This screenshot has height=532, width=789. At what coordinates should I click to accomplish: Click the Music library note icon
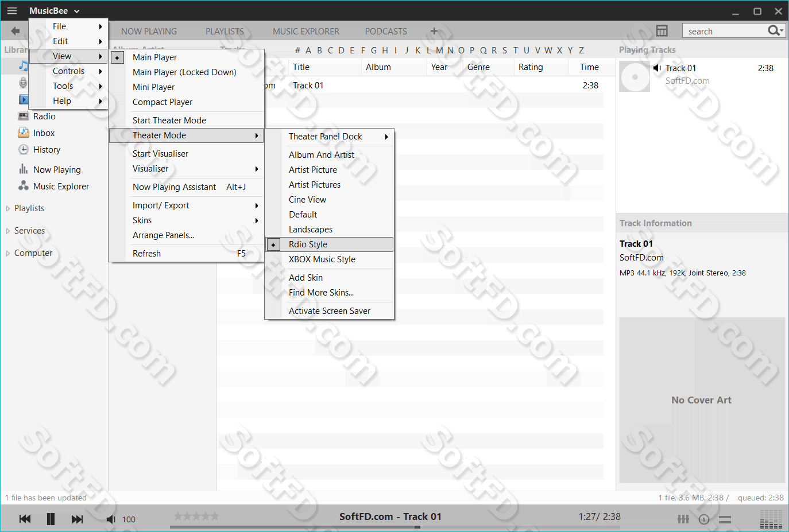point(23,65)
